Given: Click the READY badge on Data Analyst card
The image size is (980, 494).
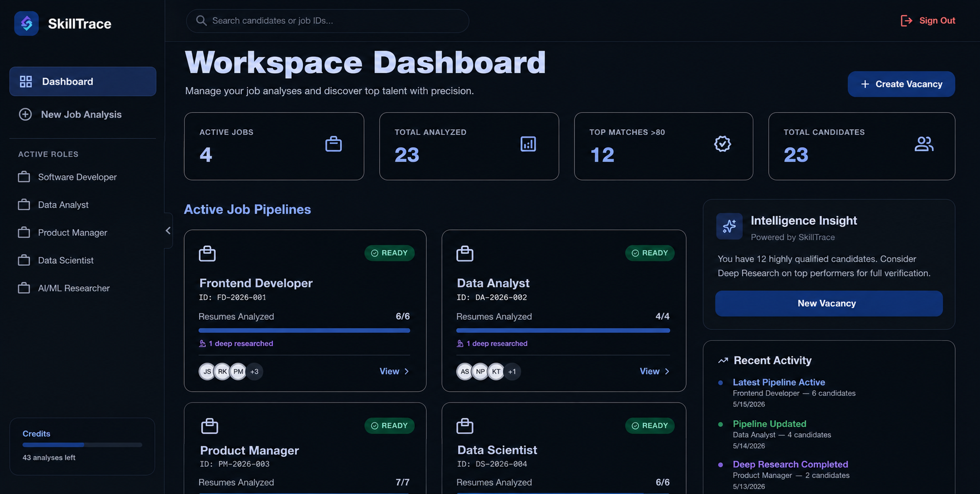Looking at the screenshot, I should pos(649,253).
